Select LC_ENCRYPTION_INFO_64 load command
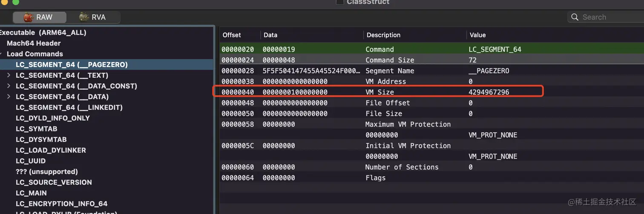This screenshot has height=214, width=644. [62, 203]
